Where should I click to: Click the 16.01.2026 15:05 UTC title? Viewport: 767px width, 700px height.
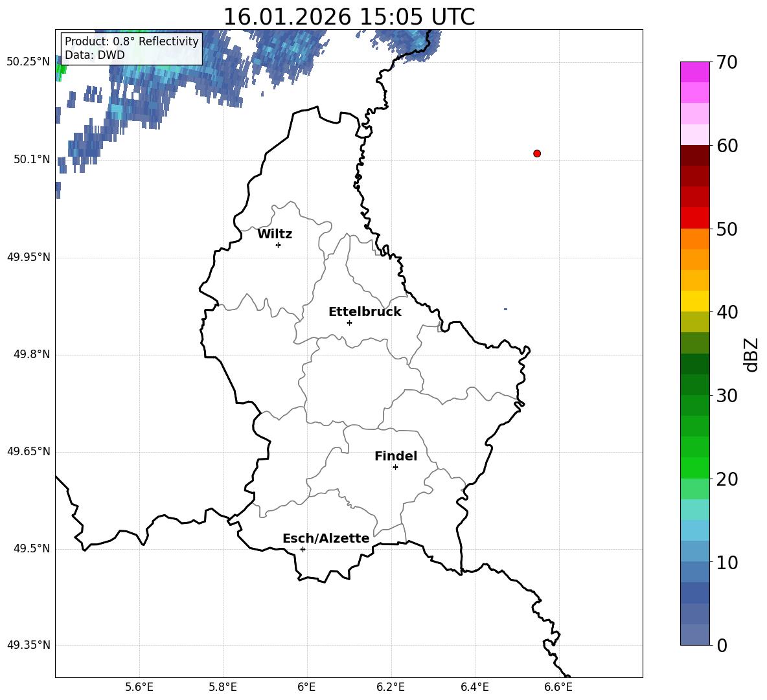click(x=349, y=17)
